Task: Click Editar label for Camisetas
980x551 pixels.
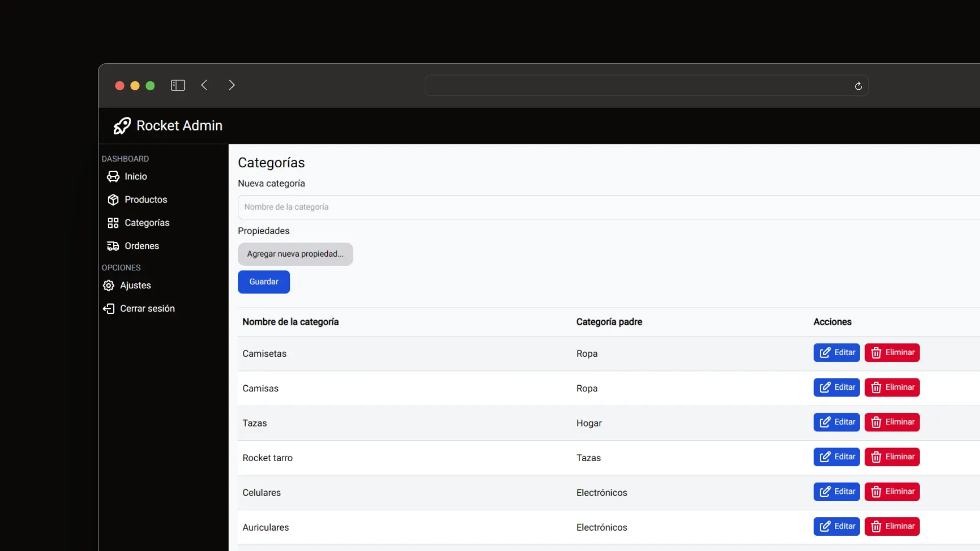Action: [x=845, y=353]
